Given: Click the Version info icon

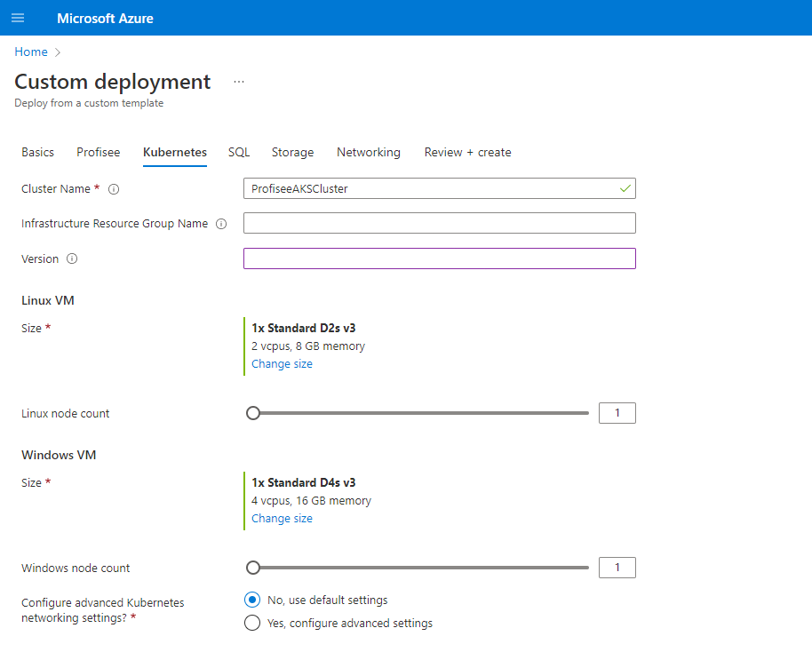Looking at the screenshot, I should tap(72, 259).
